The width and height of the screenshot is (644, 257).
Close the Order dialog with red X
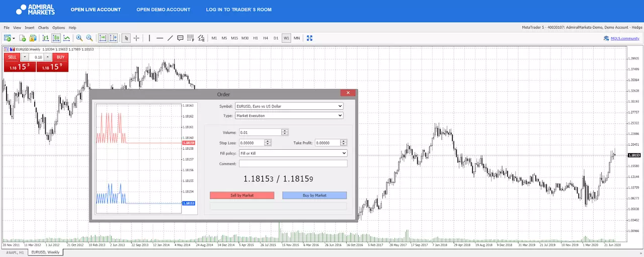pos(348,93)
